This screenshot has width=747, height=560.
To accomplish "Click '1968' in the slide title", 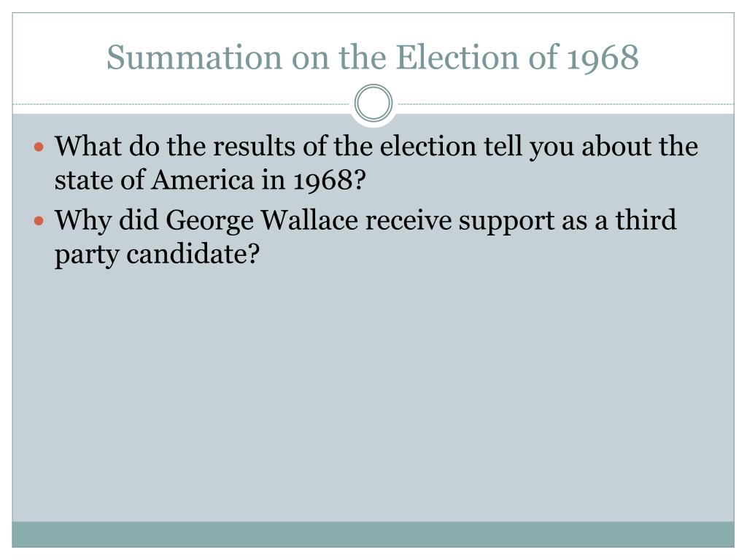I will (x=603, y=58).
